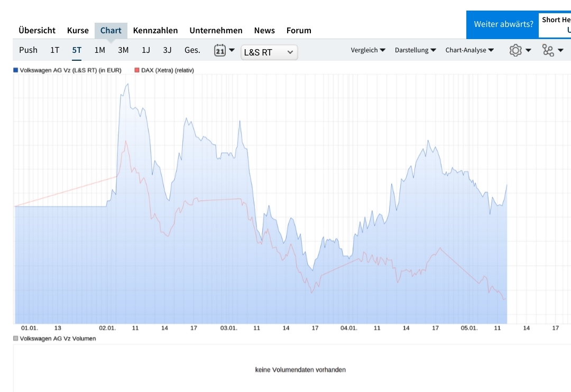This screenshot has height=392, width=571.
Task: Open the calendar date picker icon
Action: [x=220, y=50]
